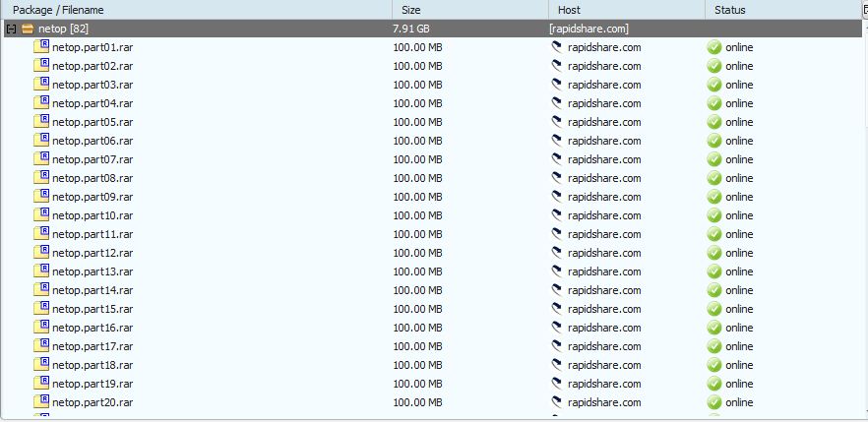Click rapidshare host icon for netop.part04.rar

click(x=557, y=103)
